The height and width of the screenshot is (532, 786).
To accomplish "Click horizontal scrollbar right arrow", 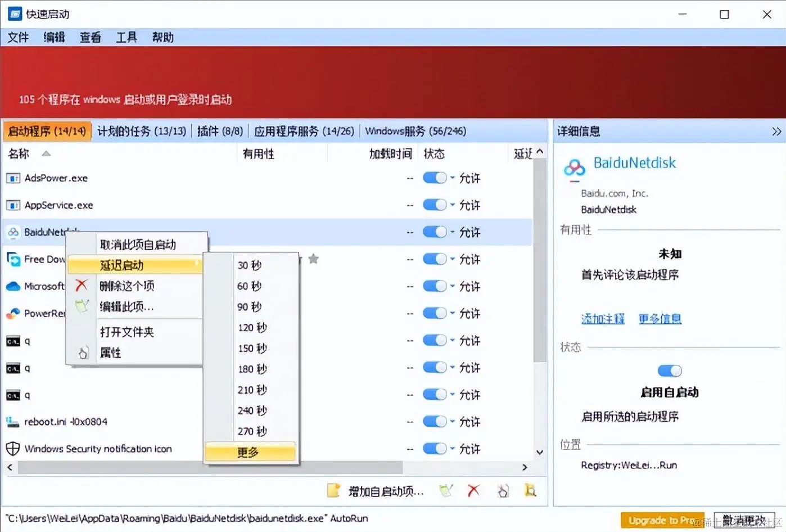I will pos(525,467).
